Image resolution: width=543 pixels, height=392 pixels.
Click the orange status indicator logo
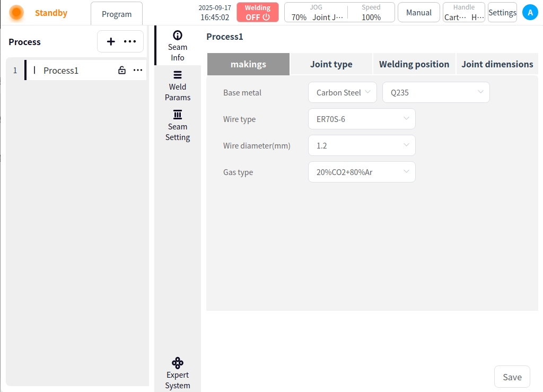pyautogui.click(x=16, y=13)
